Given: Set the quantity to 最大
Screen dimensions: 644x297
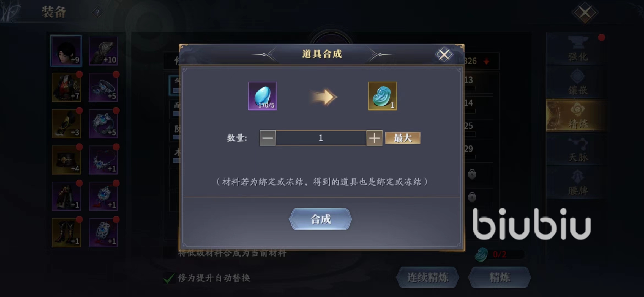Looking at the screenshot, I should [403, 138].
